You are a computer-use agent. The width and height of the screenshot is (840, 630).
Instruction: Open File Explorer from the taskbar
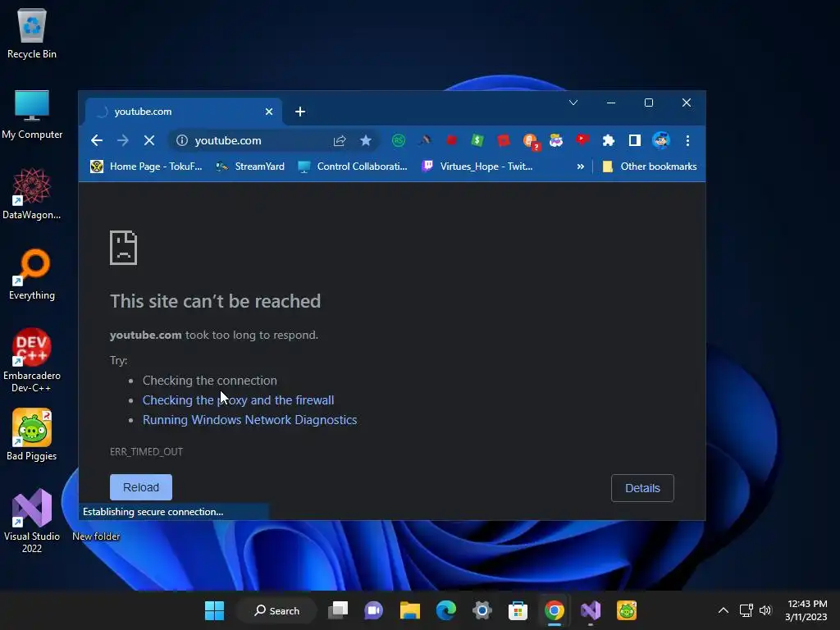pos(410,610)
